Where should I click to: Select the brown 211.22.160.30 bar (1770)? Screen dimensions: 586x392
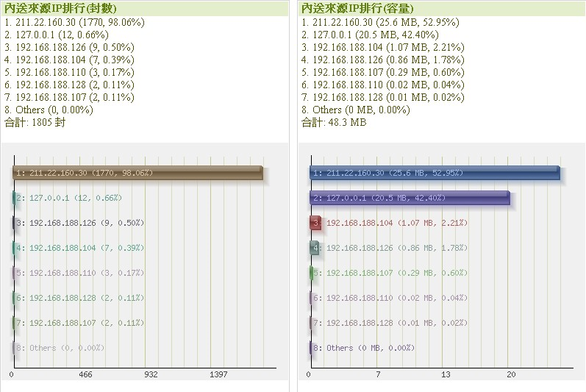coord(137,173)
